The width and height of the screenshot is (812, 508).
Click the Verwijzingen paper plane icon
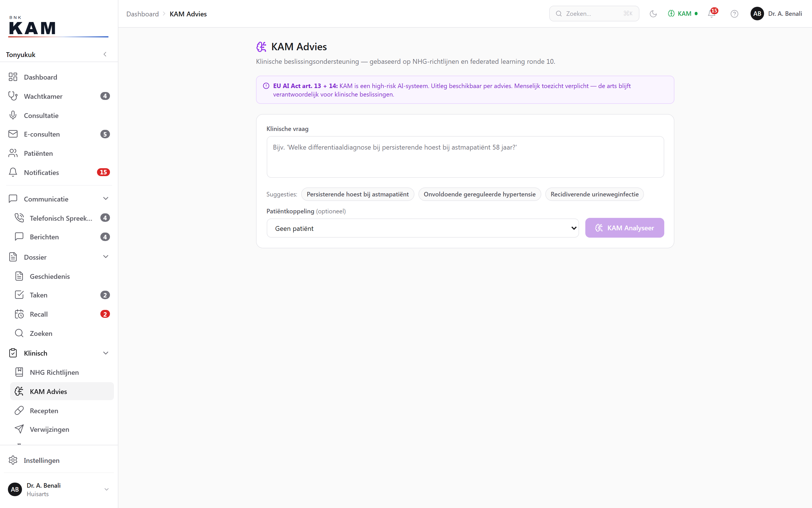(x=19, y=429)
